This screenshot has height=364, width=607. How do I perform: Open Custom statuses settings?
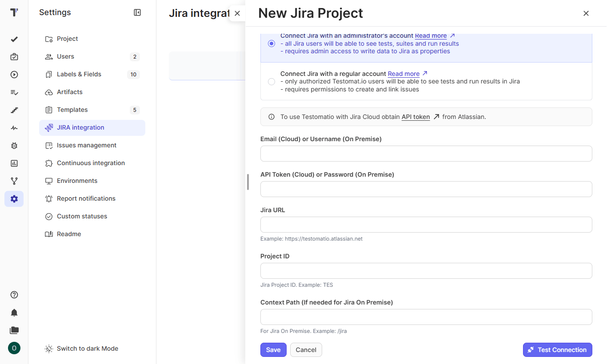[x=92, y=217]
